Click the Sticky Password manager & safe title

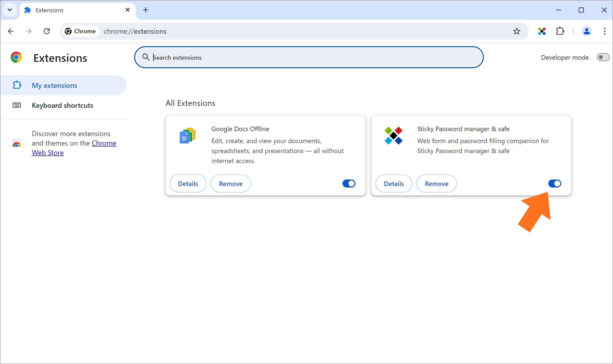(463, 129)
